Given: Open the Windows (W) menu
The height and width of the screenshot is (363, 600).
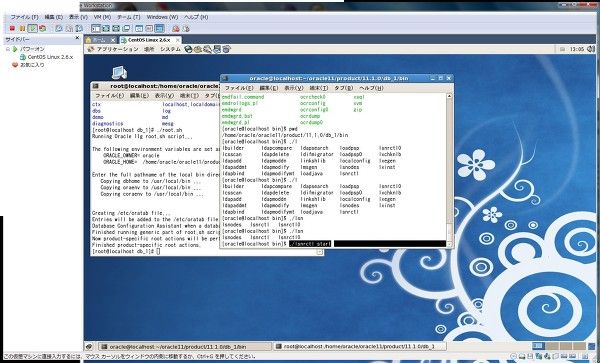Looking at the screenshot, I should [162, 17].
